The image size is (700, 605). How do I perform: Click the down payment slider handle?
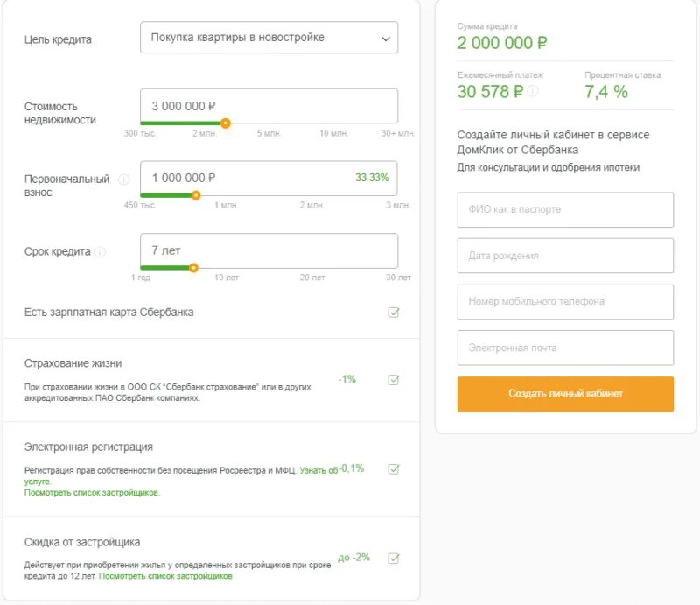coord(196,195)
